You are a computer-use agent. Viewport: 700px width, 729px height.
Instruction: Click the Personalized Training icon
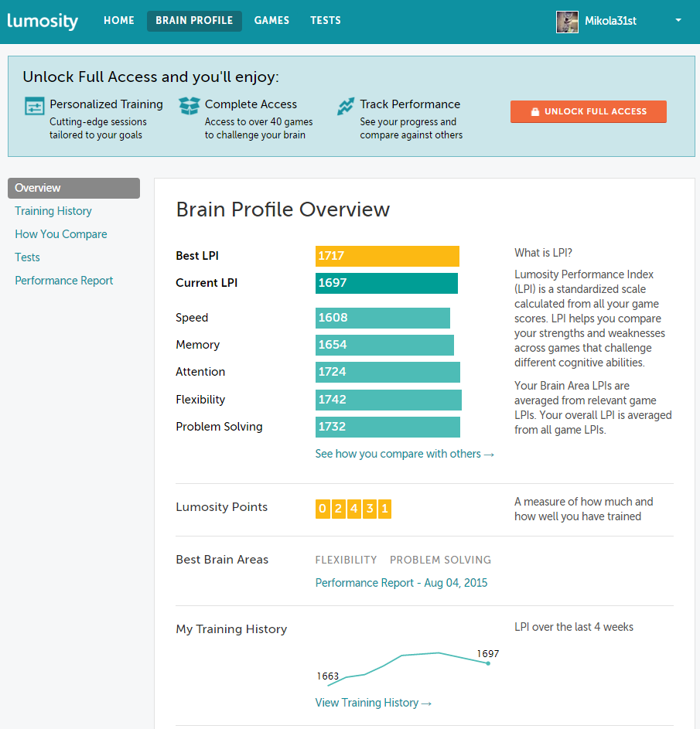(34, 106)
